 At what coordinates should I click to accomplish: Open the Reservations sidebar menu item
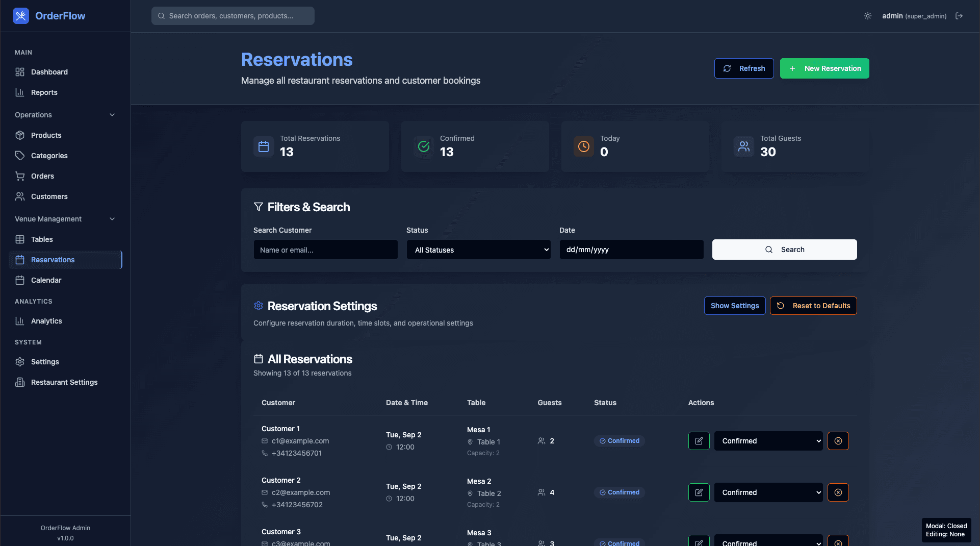(x=53, y=259)
